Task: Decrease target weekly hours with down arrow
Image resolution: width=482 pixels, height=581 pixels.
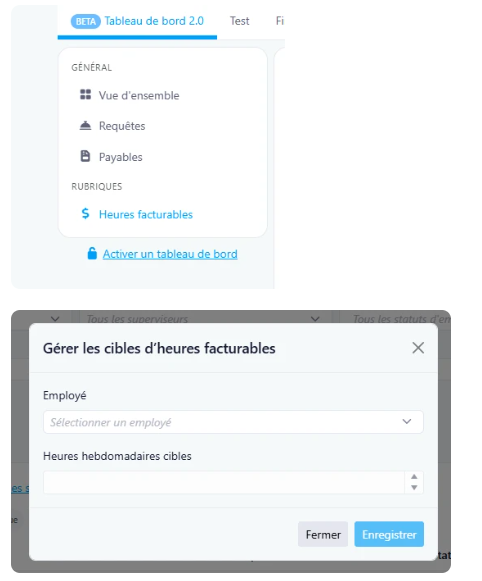Action: pyautogui.click(x=414, y=488)
